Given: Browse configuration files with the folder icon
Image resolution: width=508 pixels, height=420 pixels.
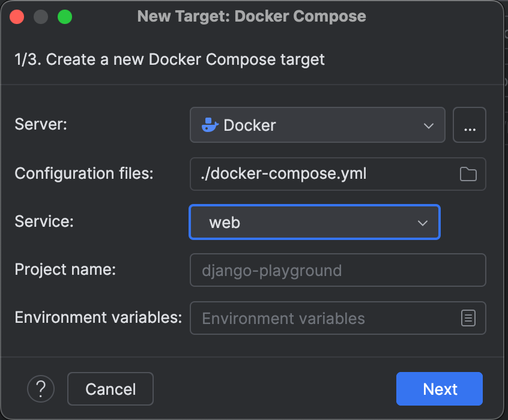Looking at the screenshot, I should tap(468, 174).
